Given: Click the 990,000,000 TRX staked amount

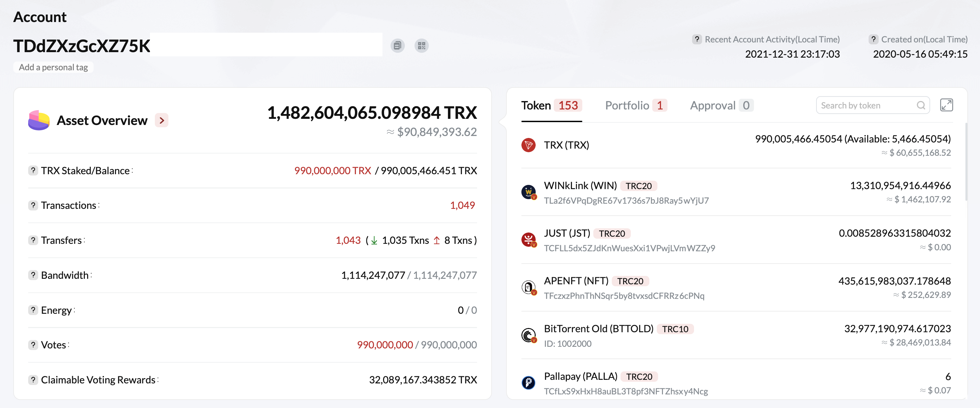Looking at the screenshot, I should (x=333, y=170).
